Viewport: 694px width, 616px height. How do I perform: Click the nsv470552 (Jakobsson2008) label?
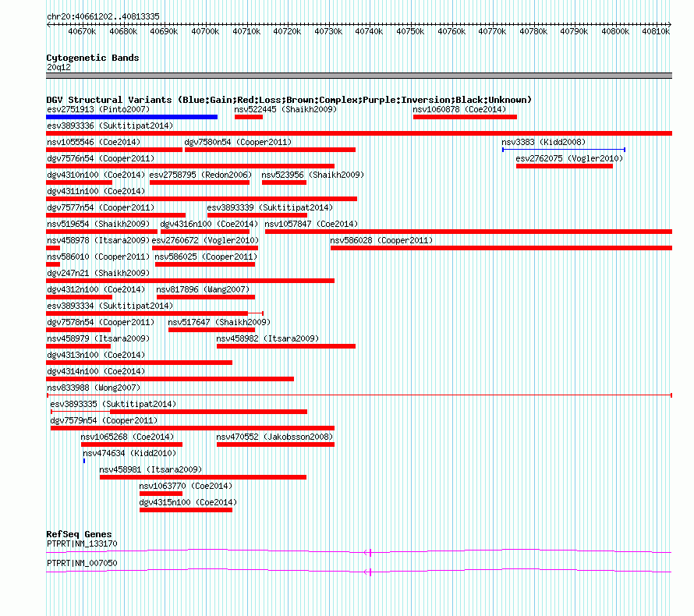click(274, 437)
